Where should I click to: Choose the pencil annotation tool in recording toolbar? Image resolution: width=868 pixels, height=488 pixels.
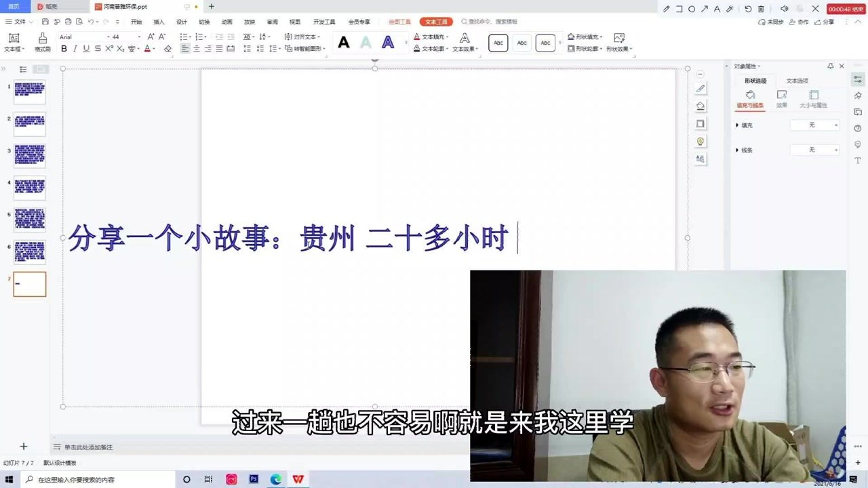[667, 9]
